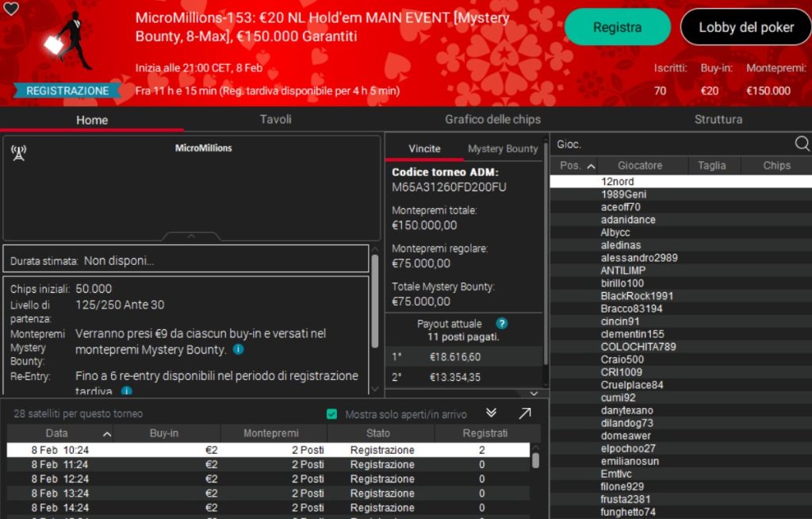Viewport: 812px width, 519px height.
Task: Sort players by Pos. column arrow
Action: (x=591, y=166)
